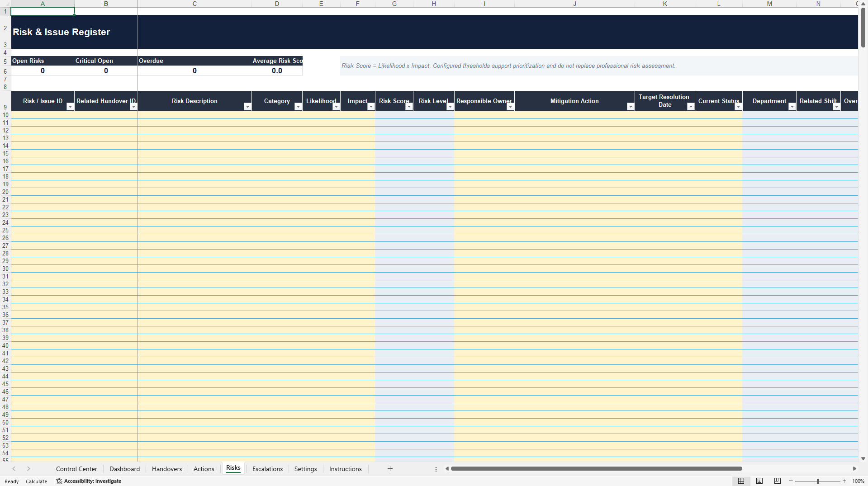
Task: Open the Department filter dropdown
Action: pyautogui.click(x=792, y=107)
